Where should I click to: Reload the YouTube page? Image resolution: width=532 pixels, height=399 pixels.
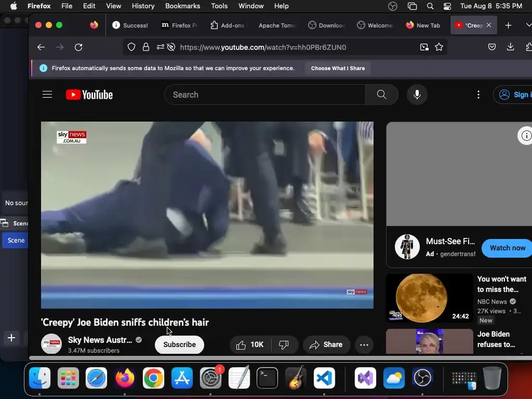pos(78,47)
